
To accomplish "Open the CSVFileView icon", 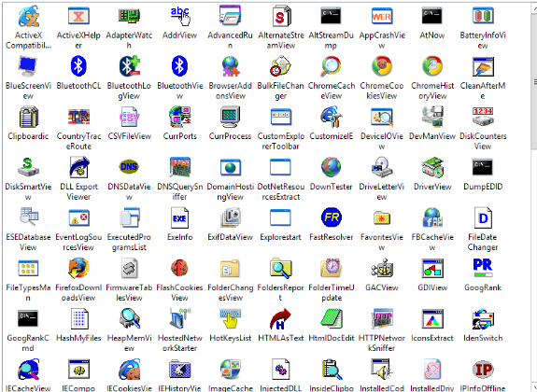I will pyautogui.click(x=129, y=117).
